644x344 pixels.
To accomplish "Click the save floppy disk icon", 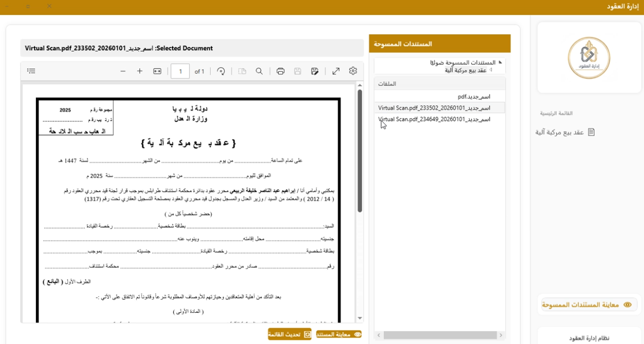I will (298, 71).
